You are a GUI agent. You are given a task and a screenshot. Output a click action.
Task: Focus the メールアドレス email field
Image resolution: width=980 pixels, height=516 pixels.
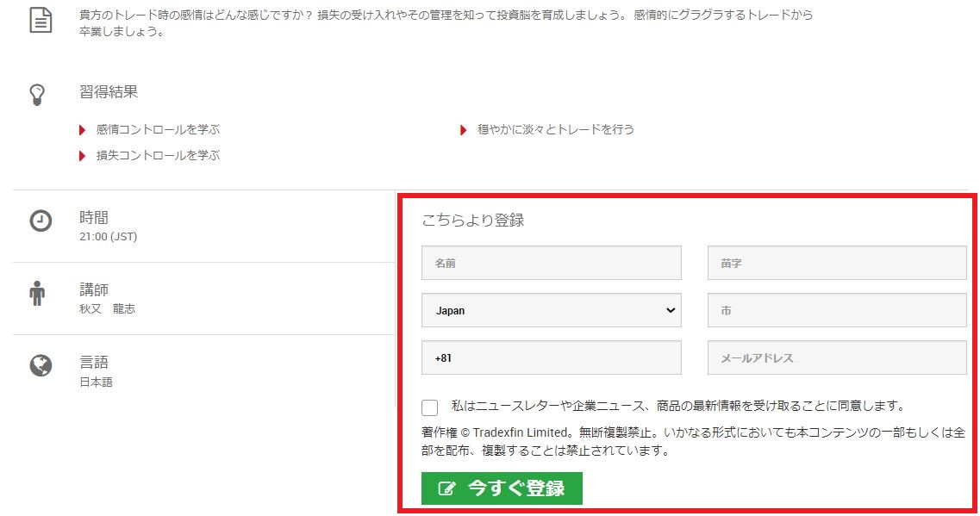[x=836, y=358]
